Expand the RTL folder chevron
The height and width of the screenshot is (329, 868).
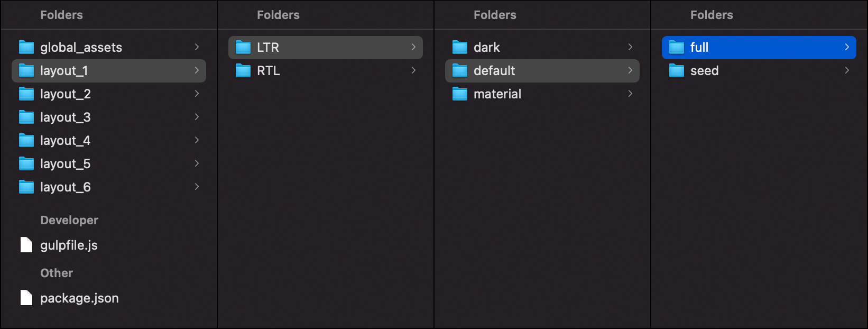click(x=413, y=70)
